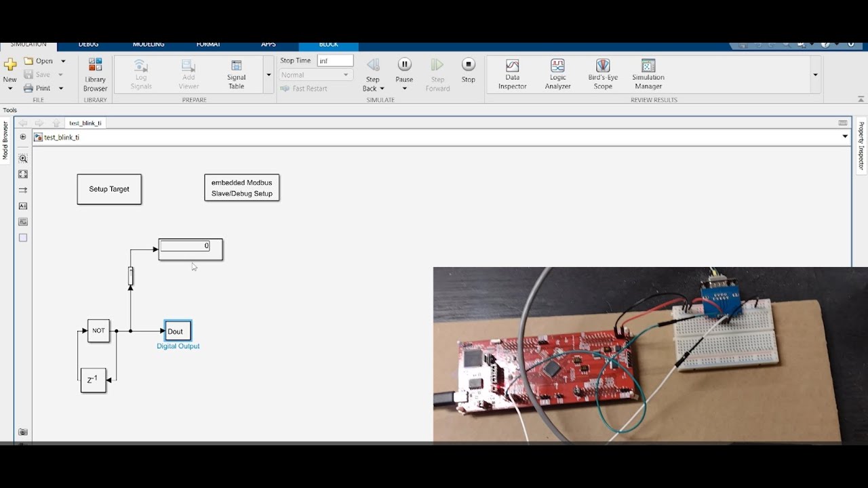The image size is (868, 488).
Task: Stop the simulation
Action: (x=468, y=70)
